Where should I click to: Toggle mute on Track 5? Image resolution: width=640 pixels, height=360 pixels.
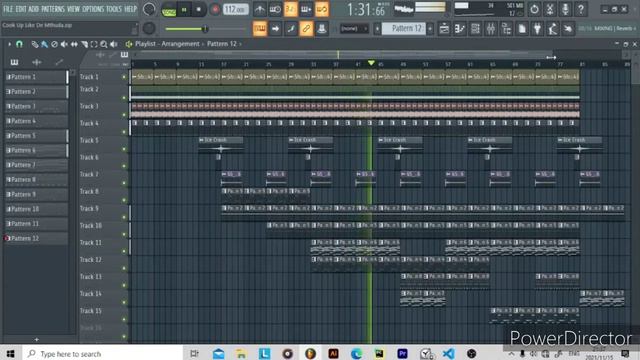[124, 149]
